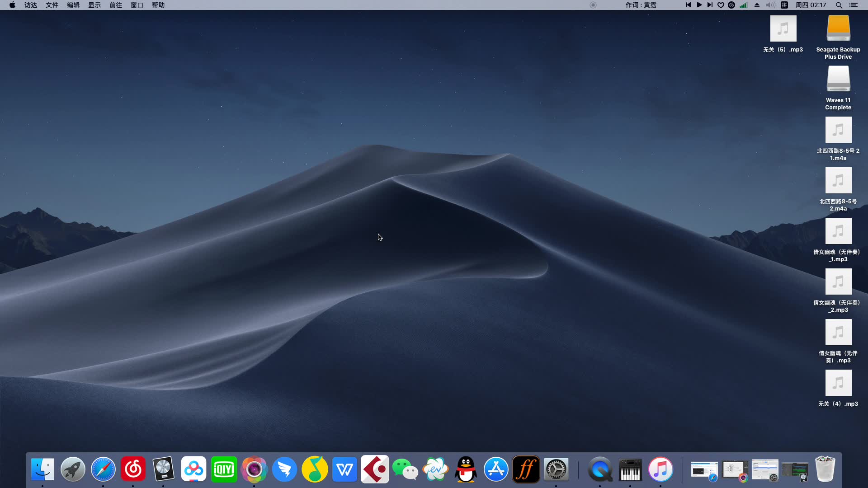868x488 pixels.
Task: Open WeChat in the dock
Action: (x=405, y=469)
